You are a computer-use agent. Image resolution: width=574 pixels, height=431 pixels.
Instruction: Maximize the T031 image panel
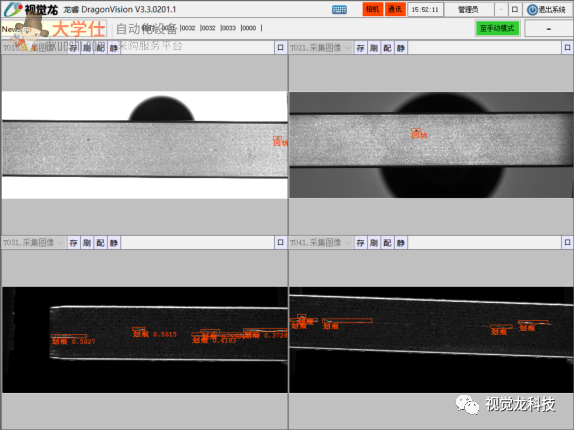(x=280, y=242)
